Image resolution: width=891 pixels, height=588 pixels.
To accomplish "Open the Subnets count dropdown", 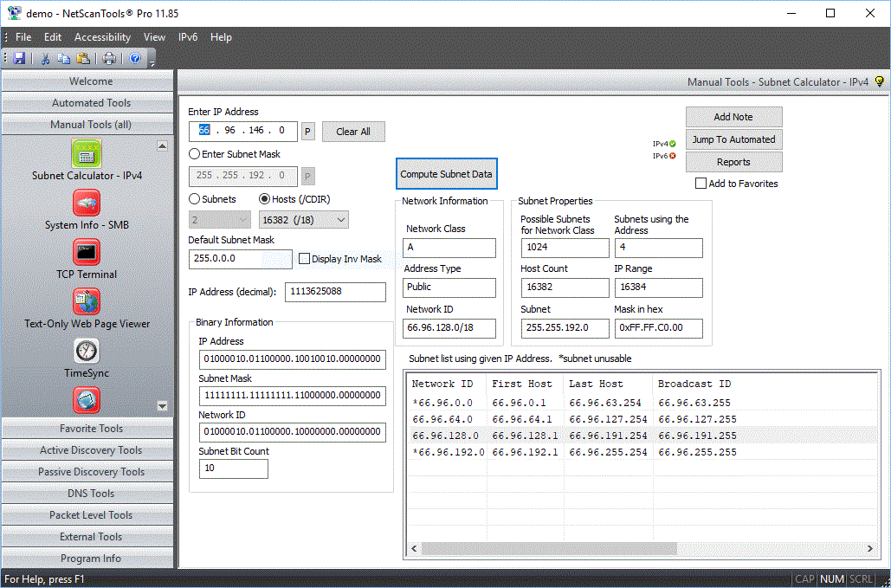I will (x=219, y=220).
